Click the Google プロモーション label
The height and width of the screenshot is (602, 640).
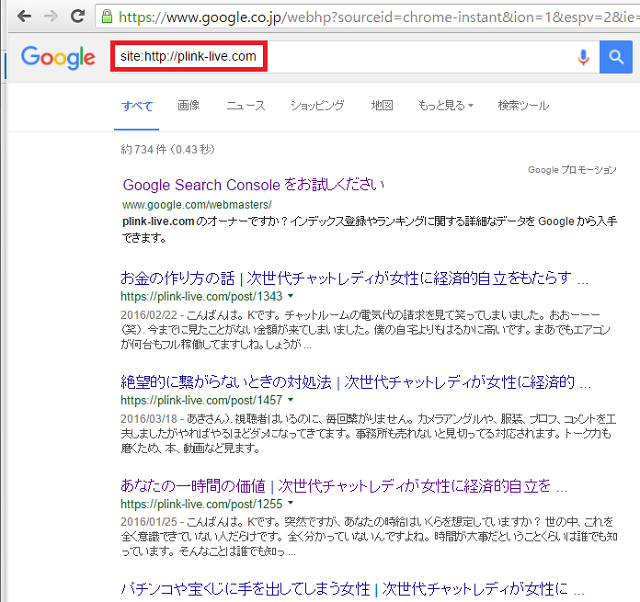tap(572, 170)
